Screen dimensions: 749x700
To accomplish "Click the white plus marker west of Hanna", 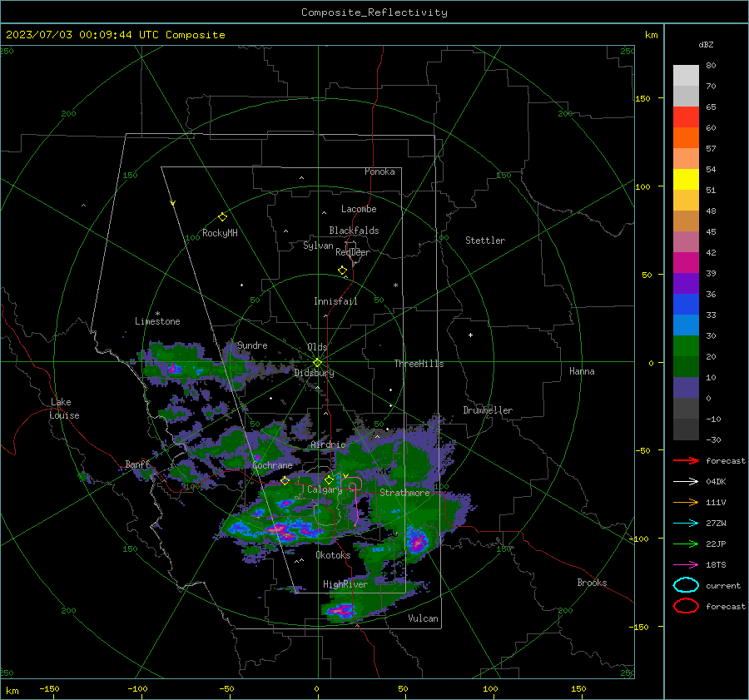I will (x=470, y=335).
